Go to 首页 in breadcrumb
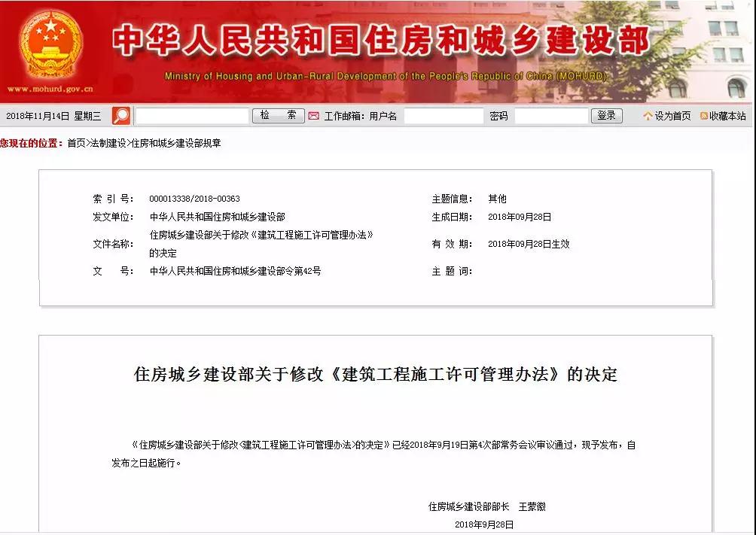The height and width of the screenshot is (535, 756). point(76,143)
